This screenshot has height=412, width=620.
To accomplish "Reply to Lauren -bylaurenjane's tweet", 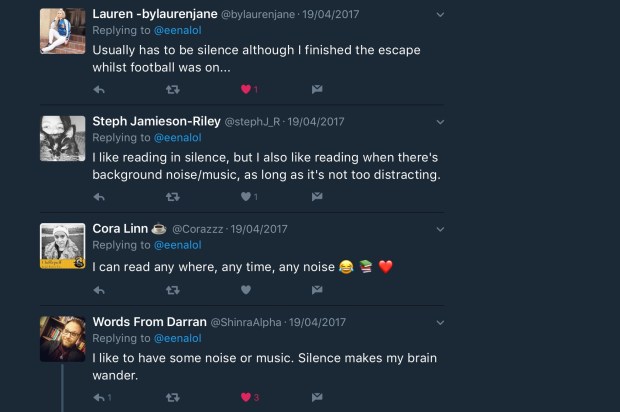I will 99,89.
